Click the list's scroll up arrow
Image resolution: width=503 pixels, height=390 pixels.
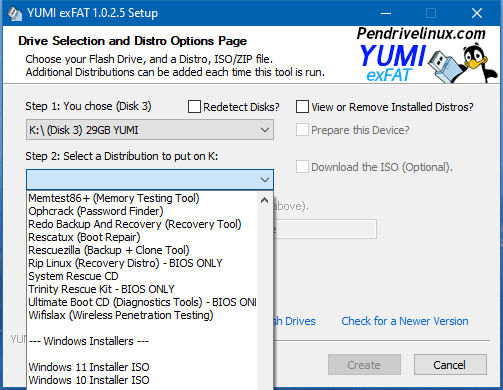click(264, 200)
